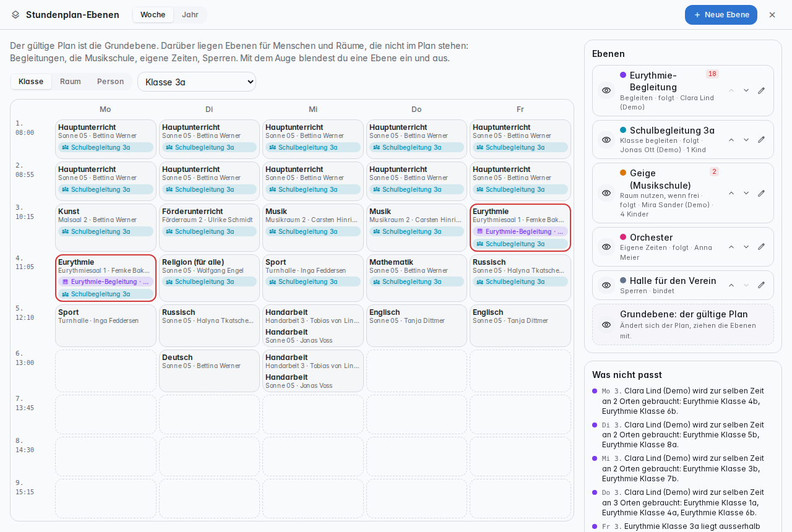Click the Deutsch lesson in Tuesday's 6th period
The height and width of the screenshot is (532, 792).
tap(209, 371)
